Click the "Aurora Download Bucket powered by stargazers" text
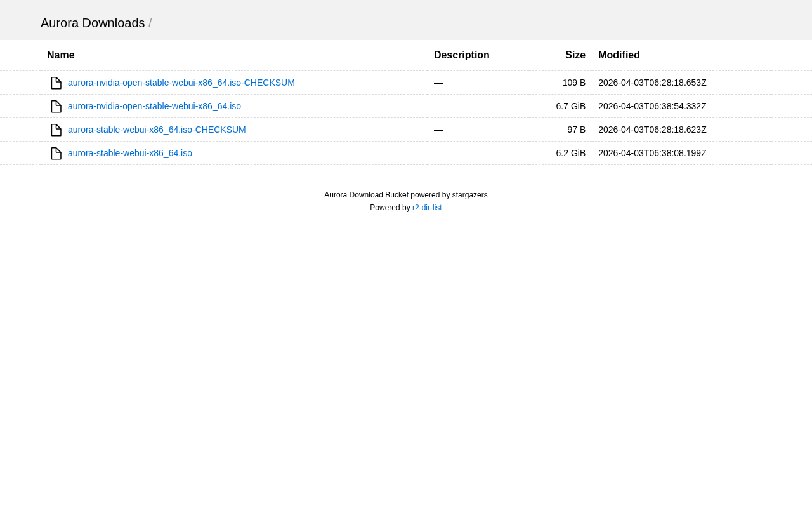 tap(405, 195)
